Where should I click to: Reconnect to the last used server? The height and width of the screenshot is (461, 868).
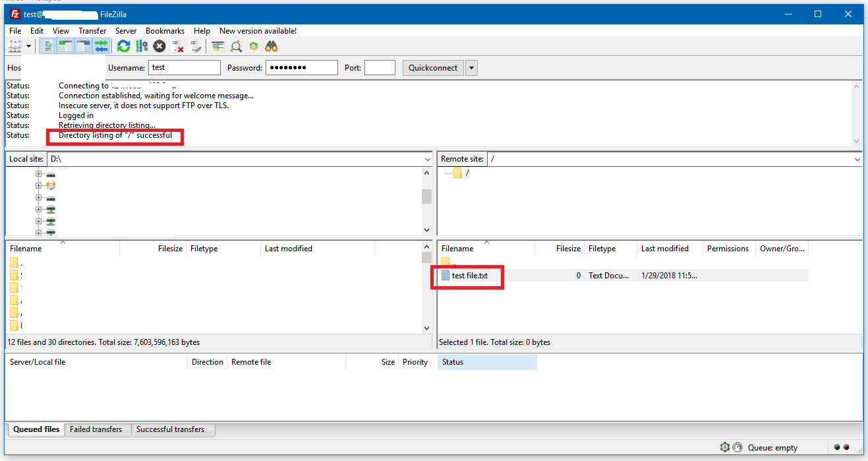coord(195,46)
